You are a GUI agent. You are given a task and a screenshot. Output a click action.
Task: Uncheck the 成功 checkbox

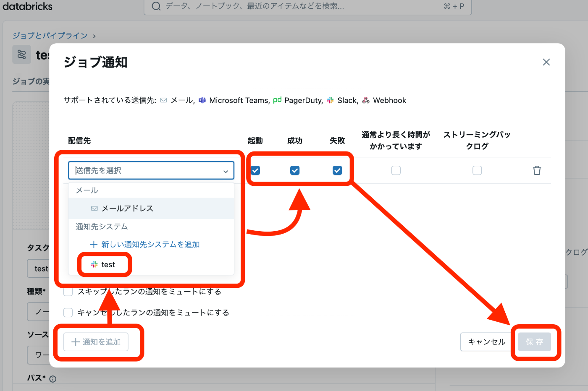(x=295, y=170)
